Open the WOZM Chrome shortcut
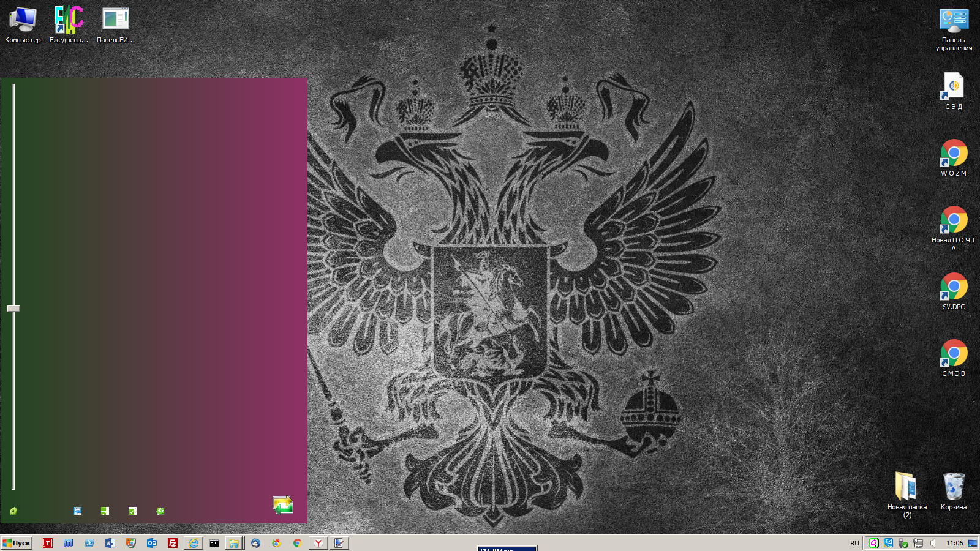The image size is (980, 551). (x=954, y=157)
